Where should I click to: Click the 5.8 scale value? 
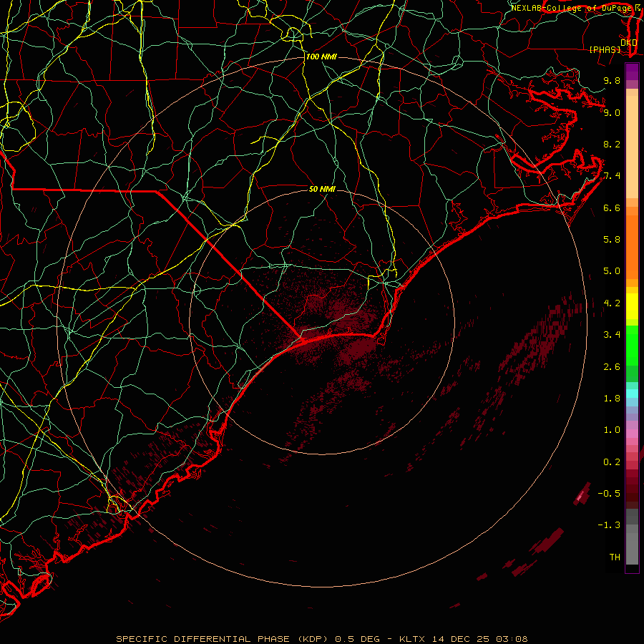click(x=612, y=240)
